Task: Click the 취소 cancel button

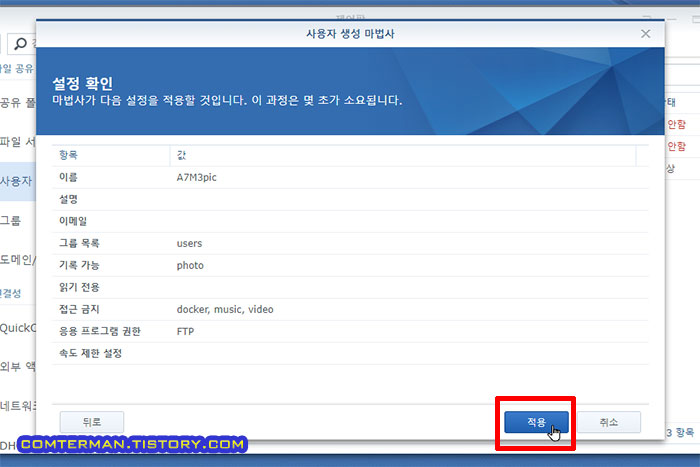Action: point(608,422)
